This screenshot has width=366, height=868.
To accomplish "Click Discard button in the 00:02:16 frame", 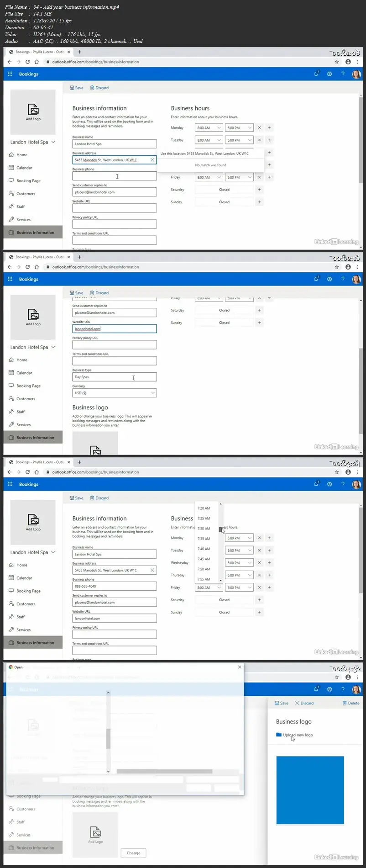I will [99, 293].
